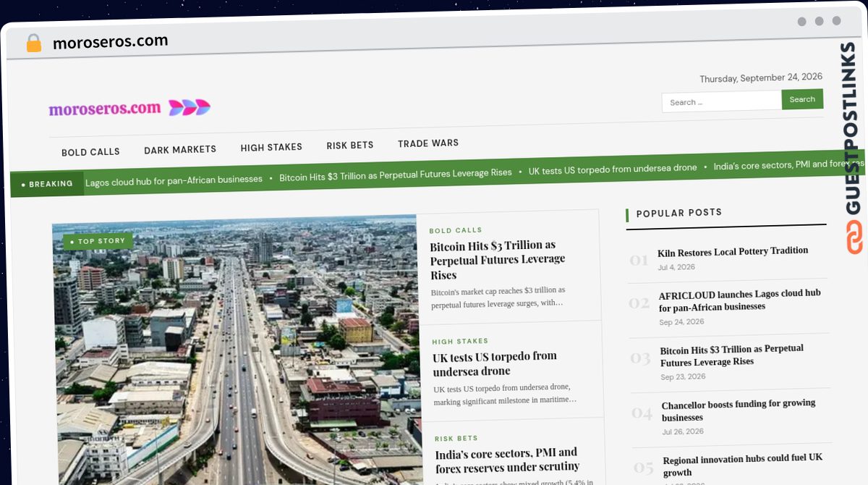
Task: Click the 02 rank number in Popular Posts
Action: pos(639,303)
